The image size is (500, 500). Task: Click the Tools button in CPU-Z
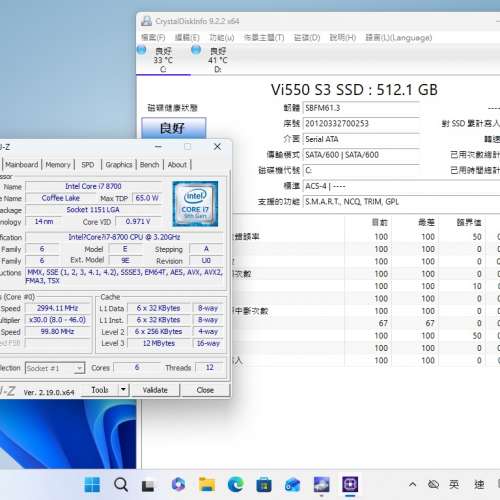[x=100, y=389]
